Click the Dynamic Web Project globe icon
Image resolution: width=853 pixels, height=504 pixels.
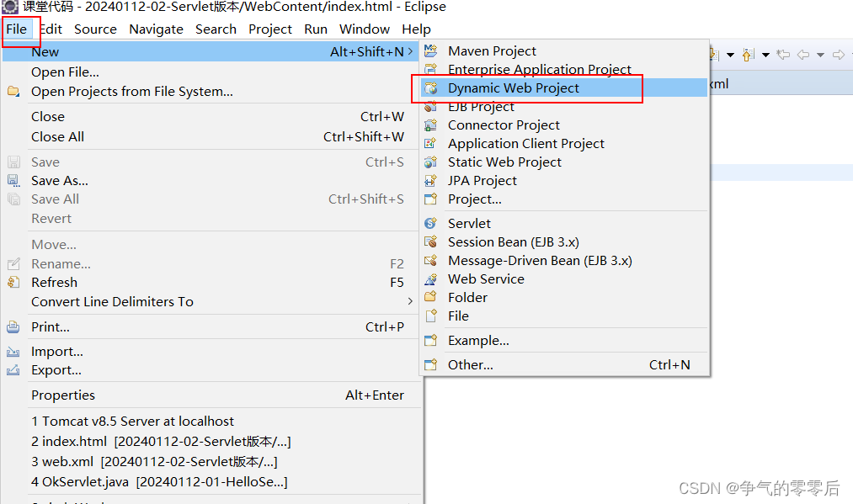pyautogui.click(x=431, y=88)
